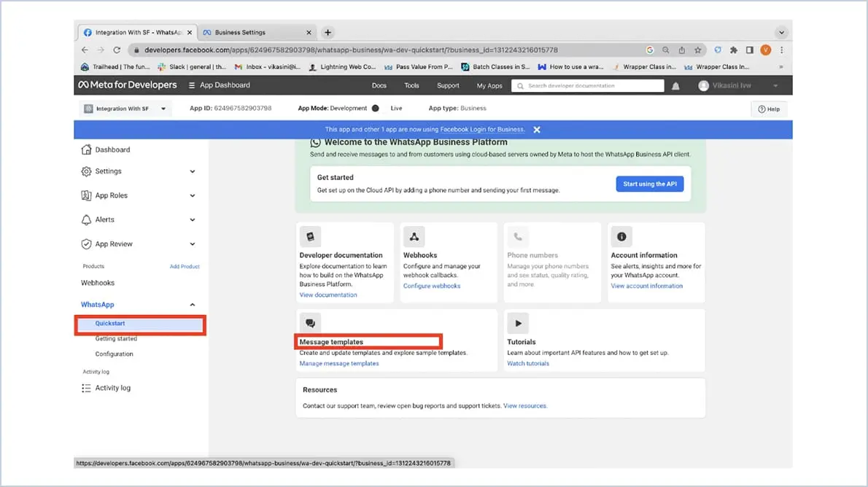The image size is (868, 487).
Task: Click Add Product link
Action: click(185, 266)
